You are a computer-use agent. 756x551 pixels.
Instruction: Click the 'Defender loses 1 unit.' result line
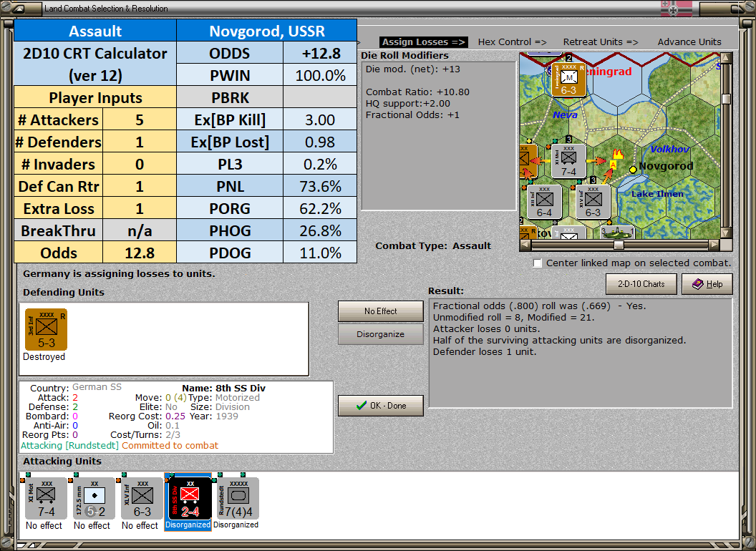point(485,351)
